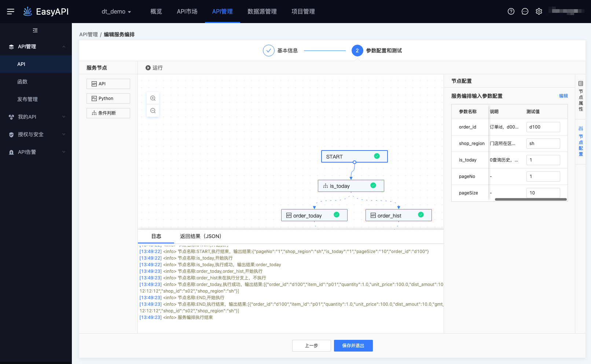Switch to the 日志 tab

point(156,236)
